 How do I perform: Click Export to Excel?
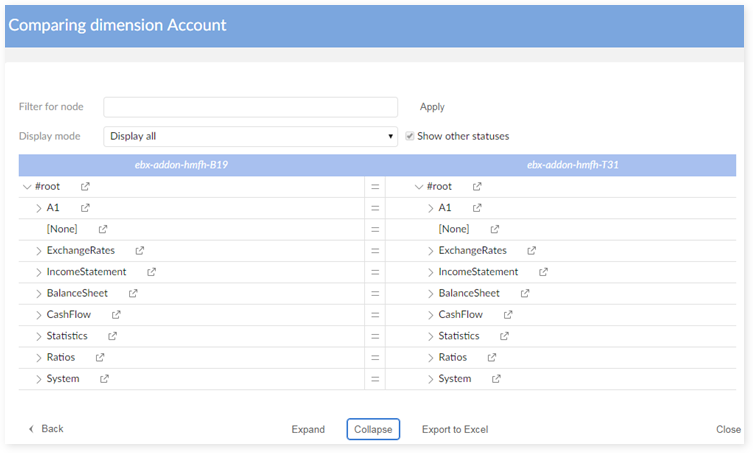click(454, 429)
